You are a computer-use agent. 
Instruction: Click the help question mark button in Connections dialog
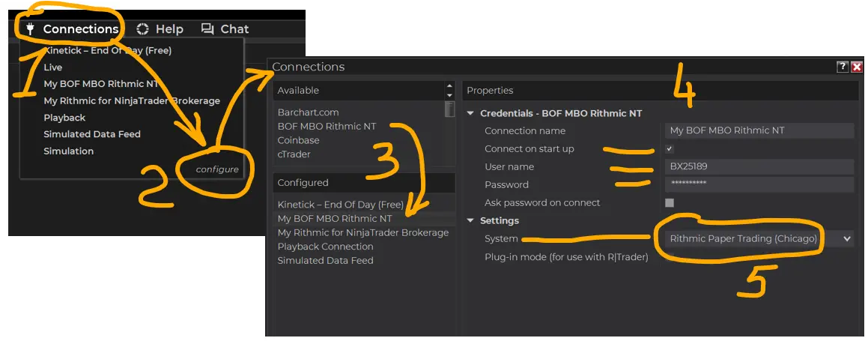coord(843,67)
